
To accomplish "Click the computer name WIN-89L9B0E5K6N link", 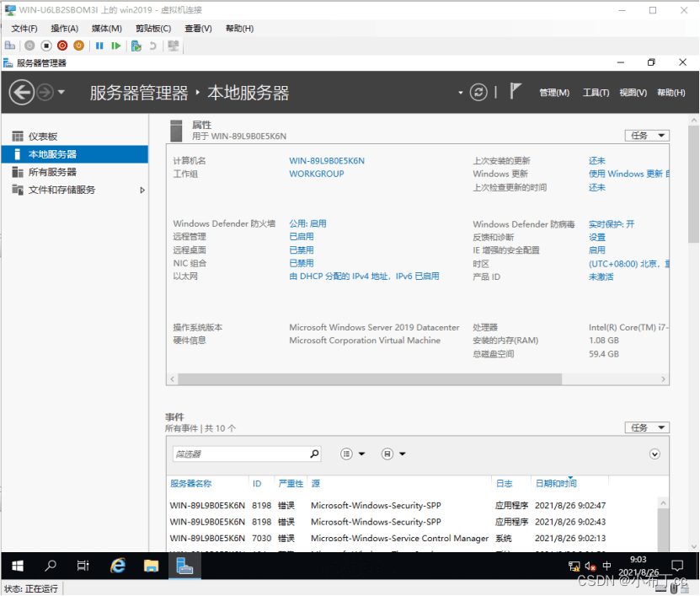I will click(x=327, y=161).
